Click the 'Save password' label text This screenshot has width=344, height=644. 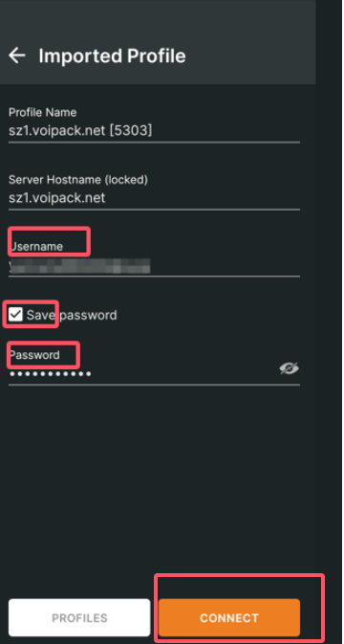(x=72, y=315)
